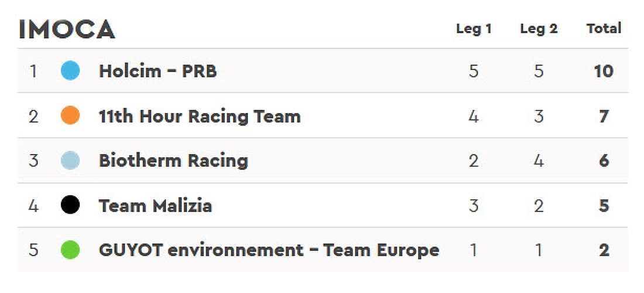
Task: Open the Team Malizia team name
Action: (x=155, y=206)
